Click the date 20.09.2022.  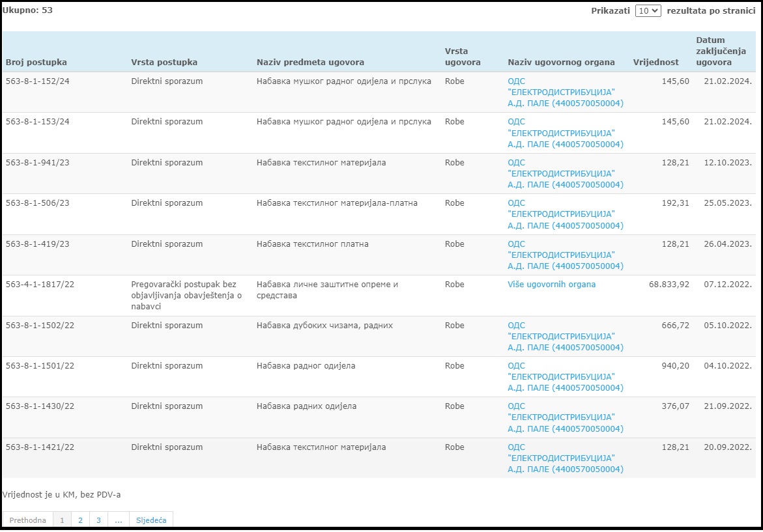727,447
